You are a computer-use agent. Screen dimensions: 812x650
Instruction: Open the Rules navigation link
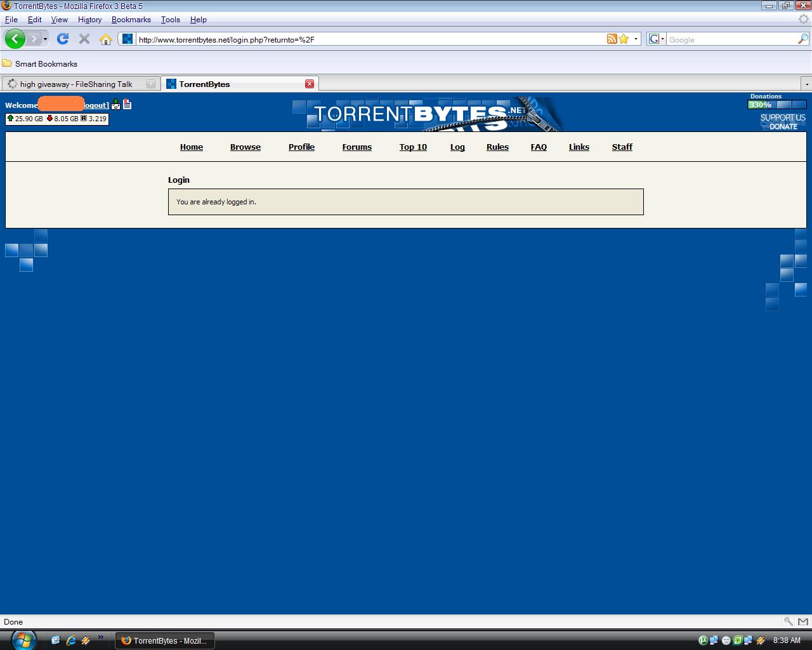pyautogui.click(x=497, y=147)
